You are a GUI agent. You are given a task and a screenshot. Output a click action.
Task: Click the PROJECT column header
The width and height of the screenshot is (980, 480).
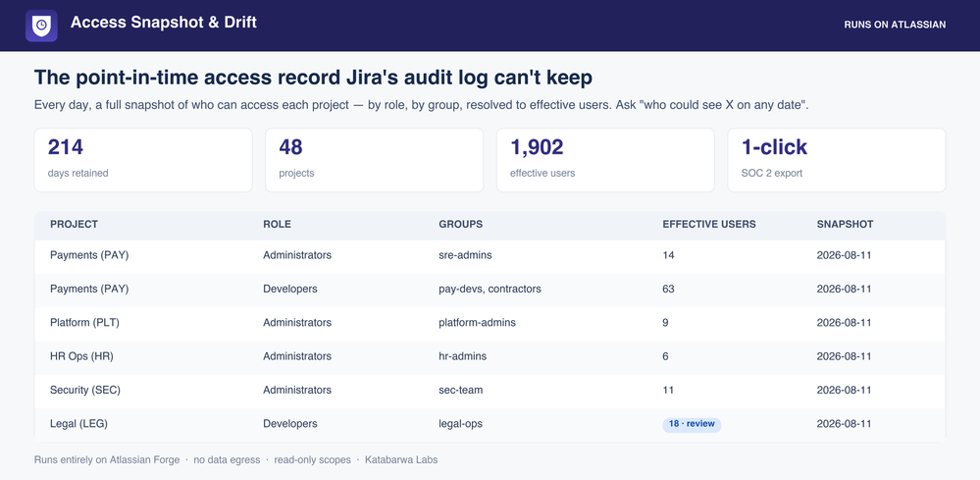pyautogui.click(x=74, y=225)
